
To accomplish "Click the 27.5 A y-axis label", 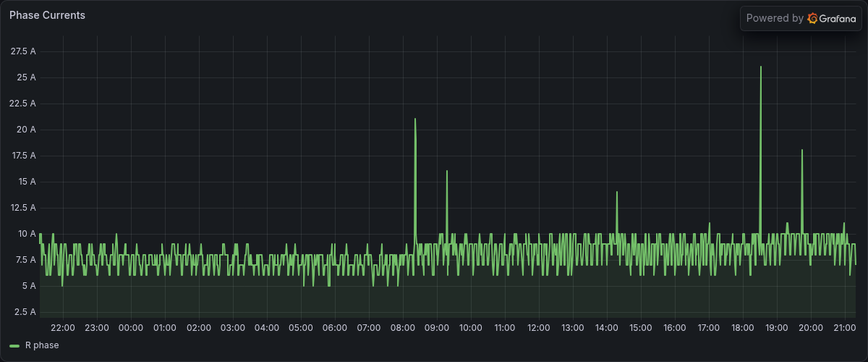I will point(23,51).
